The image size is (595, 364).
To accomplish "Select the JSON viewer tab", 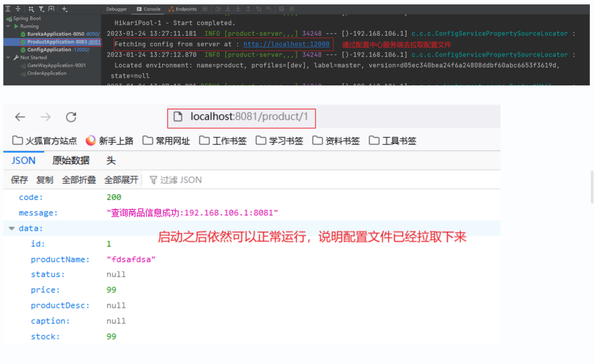I will coord(23,160).
